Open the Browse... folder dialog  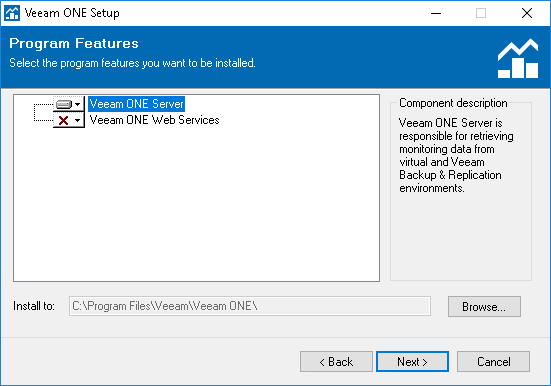tap(484, 307)
